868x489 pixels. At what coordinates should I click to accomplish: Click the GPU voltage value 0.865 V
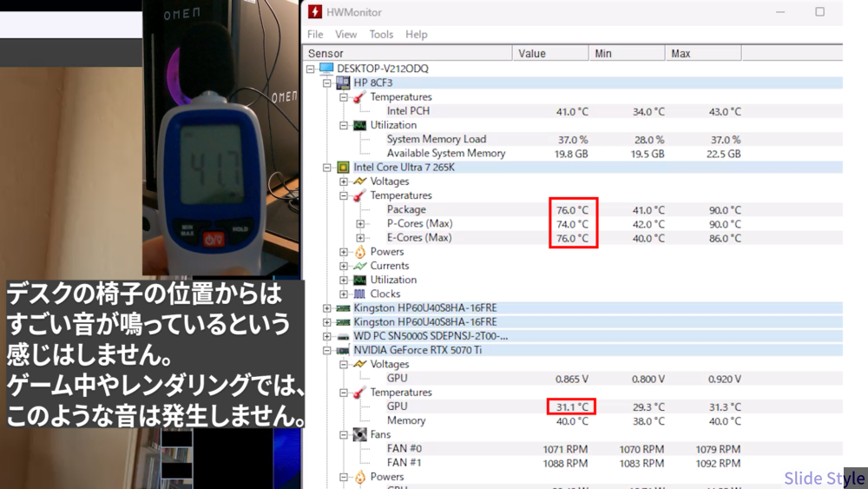[572, 380]
